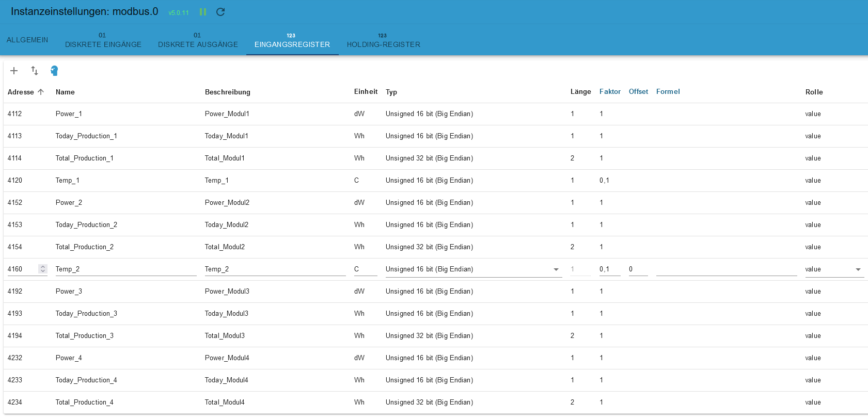The image size is (868, 419).
Task: Switch to DISKRETE AUSGÄNGE tab
Action: pyautogui.click(x=198, y=40)
